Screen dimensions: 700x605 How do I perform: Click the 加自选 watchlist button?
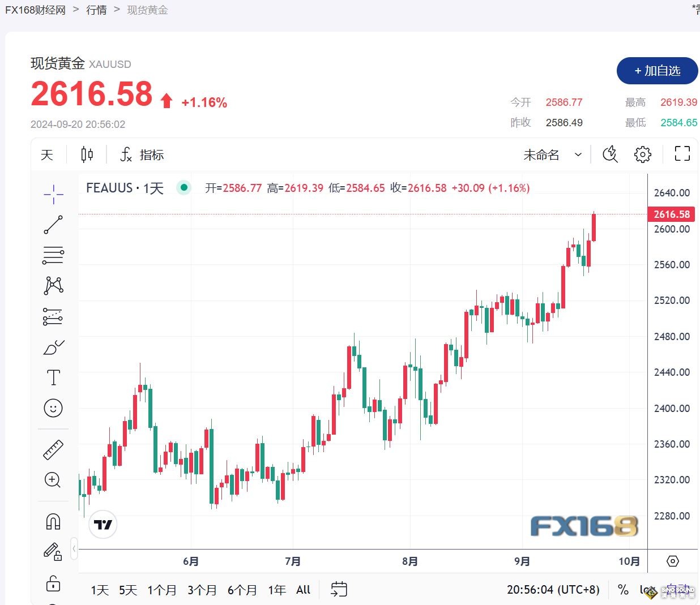tap(658, 71)
